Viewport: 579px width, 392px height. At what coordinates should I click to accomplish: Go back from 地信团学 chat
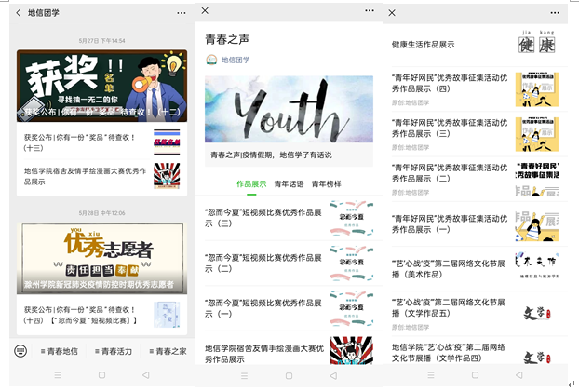(x=19, y=13)
